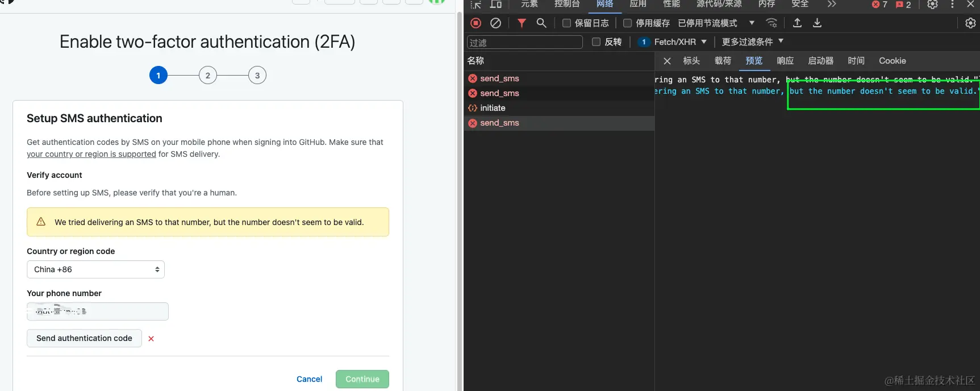Image resolution: width=980 pixels, height=391 pixels.
Task: Click the 2 issues counter badge
Action: (x=903, y=5)
